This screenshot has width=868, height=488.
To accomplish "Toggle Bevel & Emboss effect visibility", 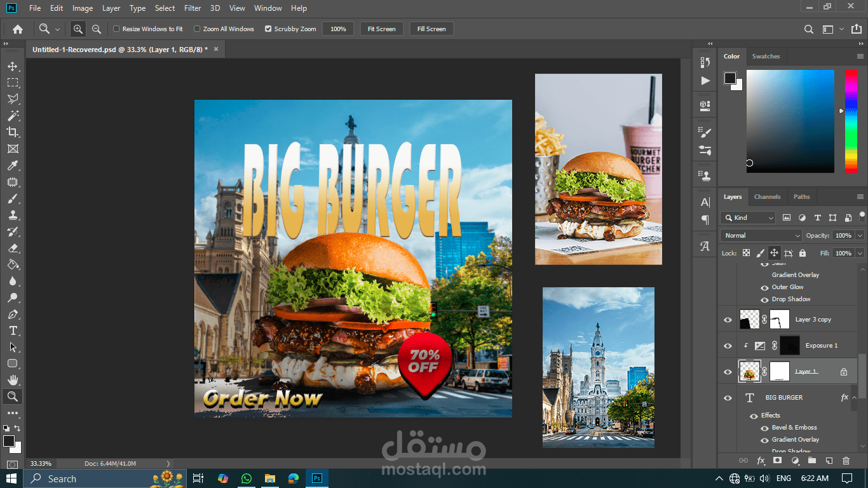I will 765,428.
